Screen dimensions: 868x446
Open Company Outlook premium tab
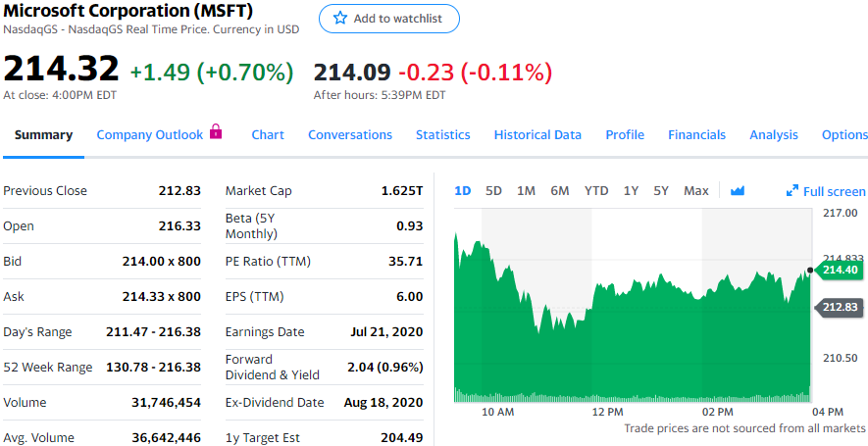point(149,135)
